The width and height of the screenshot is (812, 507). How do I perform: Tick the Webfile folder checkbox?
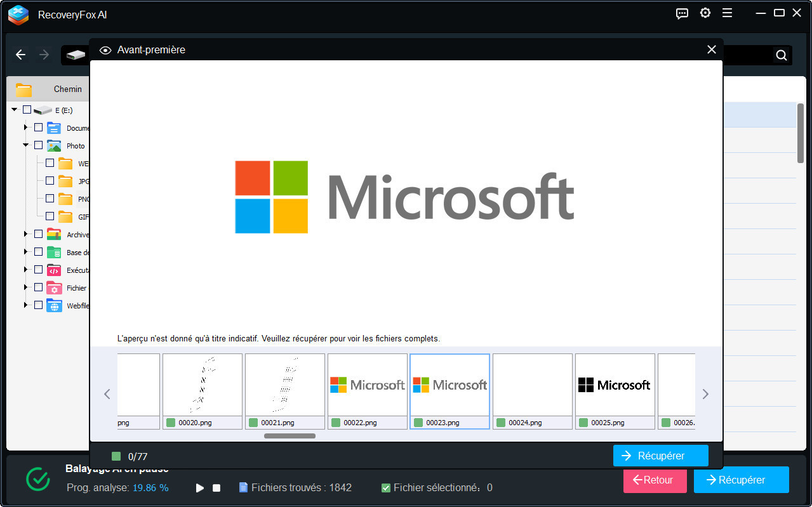point(38,305)
